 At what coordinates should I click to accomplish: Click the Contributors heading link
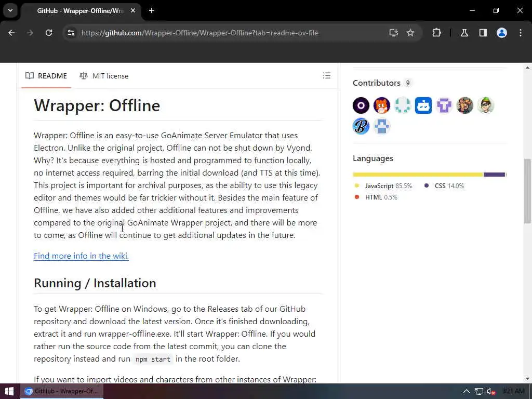[377, 83]
